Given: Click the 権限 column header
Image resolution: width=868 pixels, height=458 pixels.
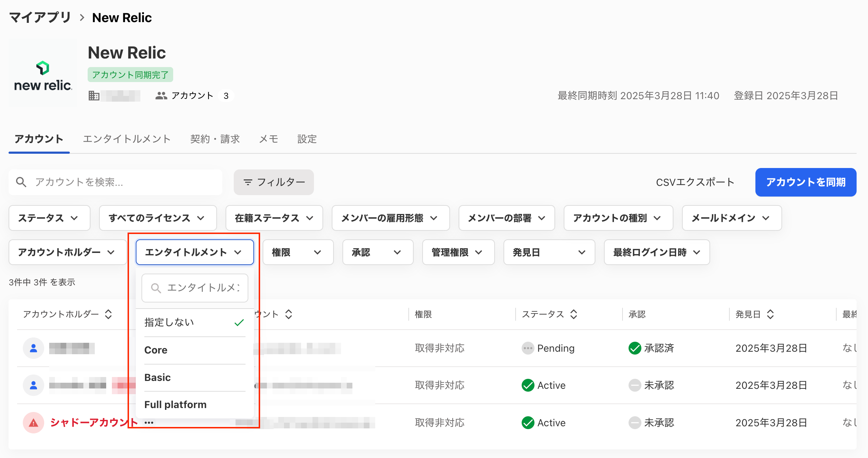Looking at the screenshot, I should tap(423, 314).
